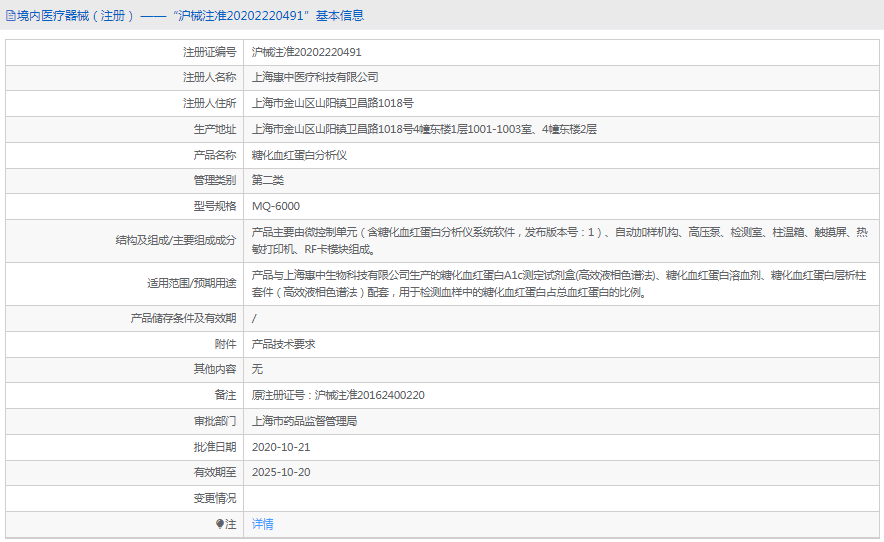The height and width of the screenshot is (542, 884).
Task: Click the 有效期至 label
Action: 215,473
